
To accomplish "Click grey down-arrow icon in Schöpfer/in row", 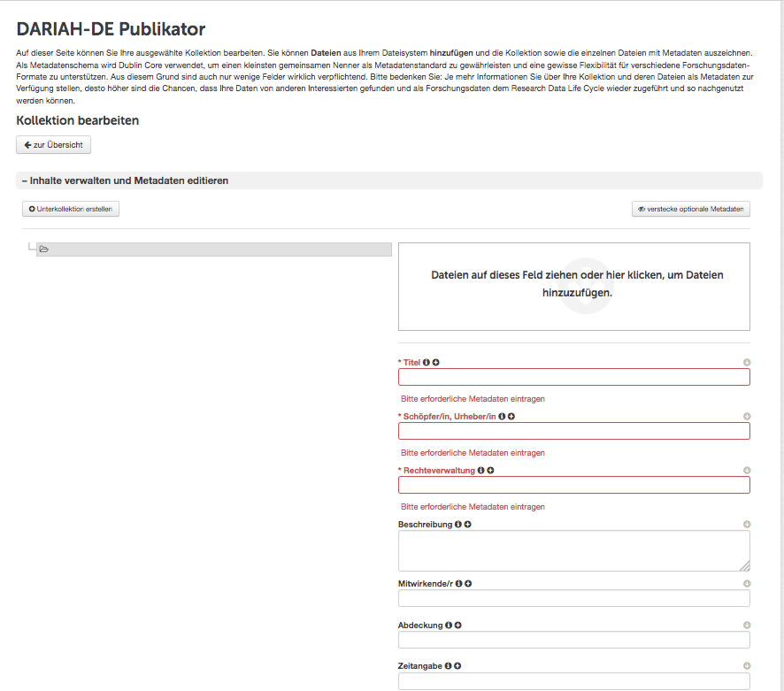I will 747,417.
